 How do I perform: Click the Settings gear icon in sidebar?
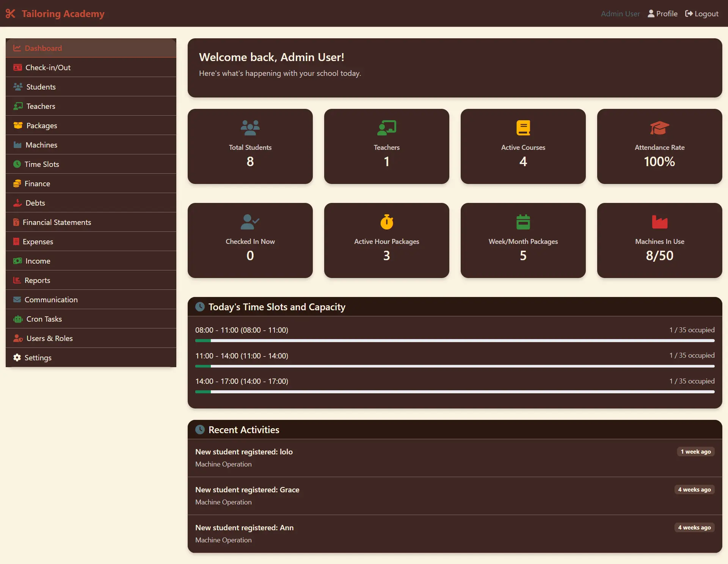point(17,358)
